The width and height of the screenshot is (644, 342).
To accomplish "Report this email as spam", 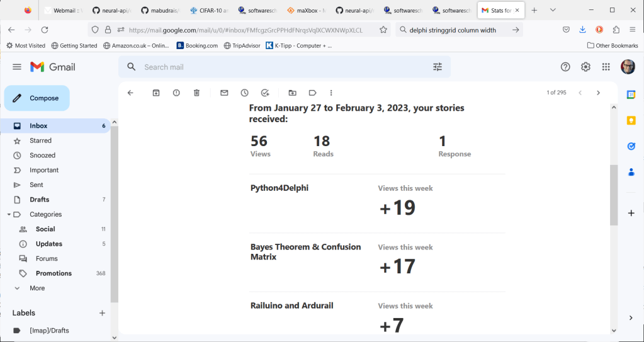I will point(176,93).
